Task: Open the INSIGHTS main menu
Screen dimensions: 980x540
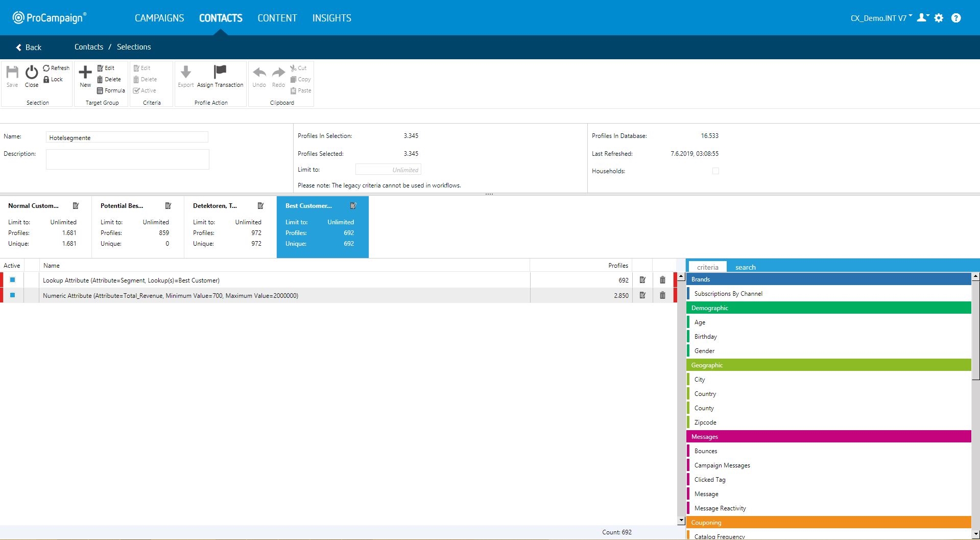Action: (x=331, y=18)
